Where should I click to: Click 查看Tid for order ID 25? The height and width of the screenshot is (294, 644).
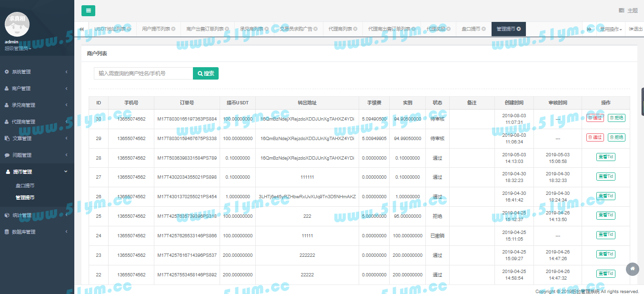click(606, 215)
